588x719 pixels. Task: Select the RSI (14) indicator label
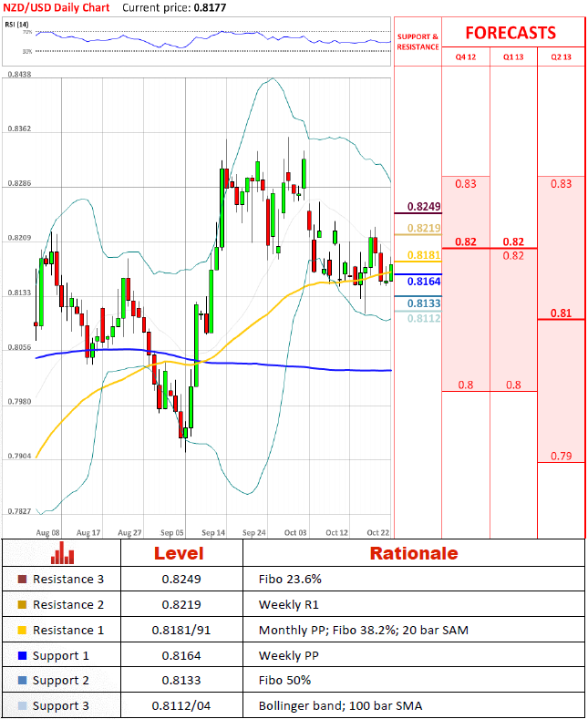click(x=17, y=26)
